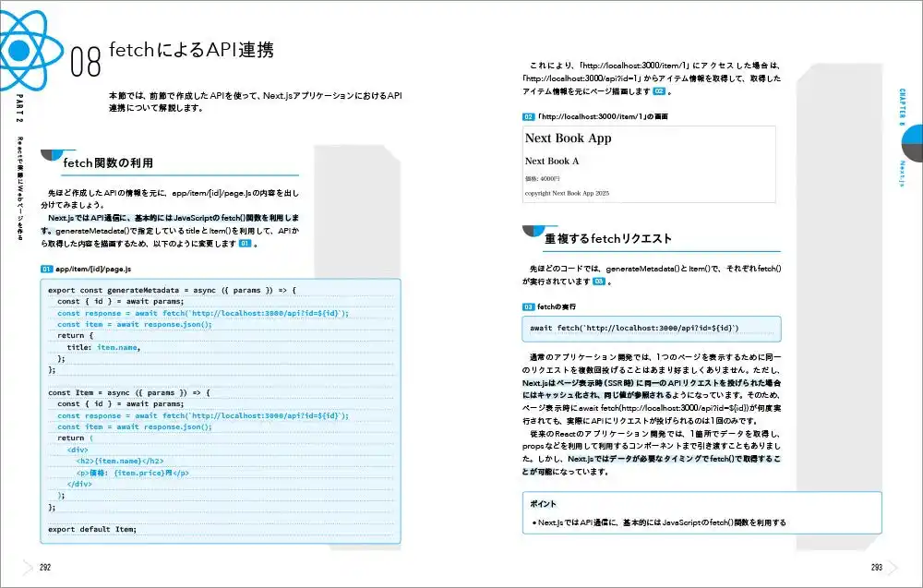This screenshot has height=588, width=923.
Task: Select the PART 2 vertical side tab
Action: (x=19, y=108)
